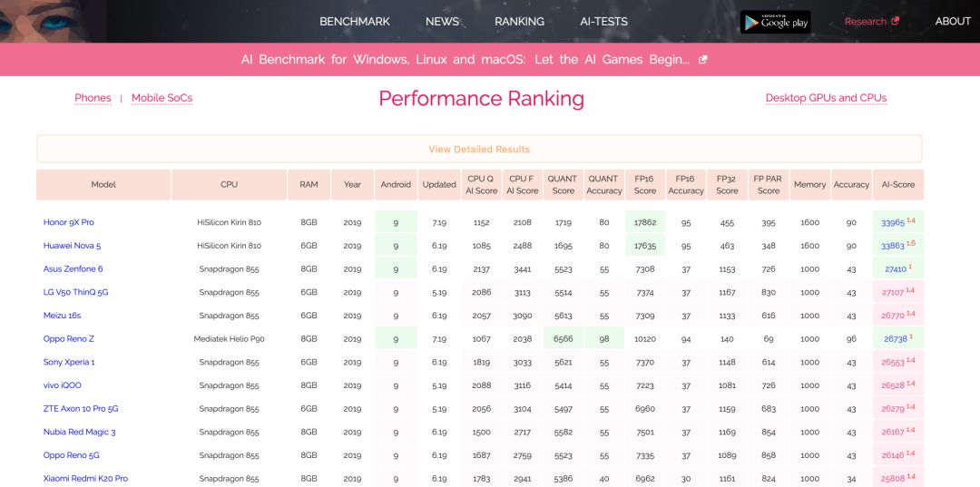This screenshot has width=980, height=487.
Task: Sort by Year column header
Action: coord(352,185)
